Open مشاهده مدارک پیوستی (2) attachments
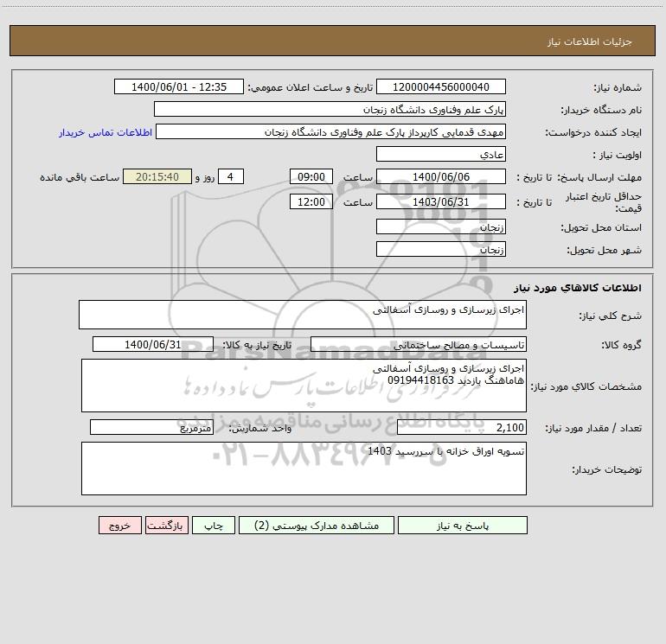 pyautogui.click(x=317, y=525)
